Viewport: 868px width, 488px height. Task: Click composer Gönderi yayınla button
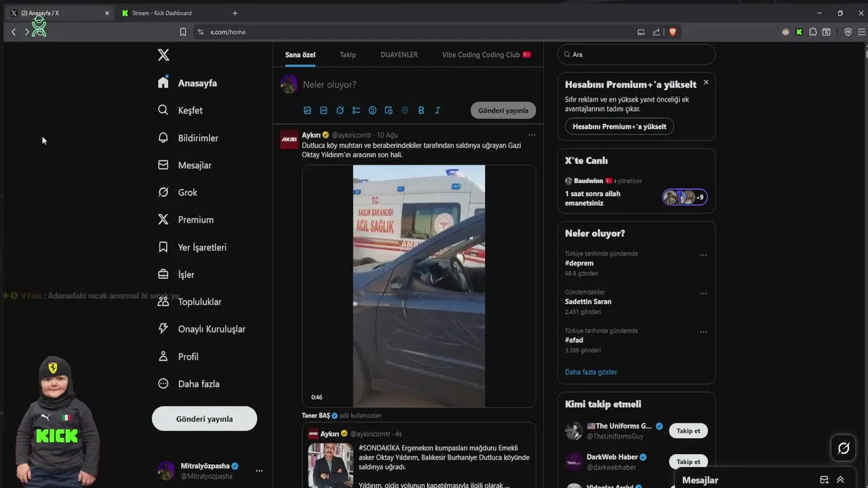coord(503,110)
